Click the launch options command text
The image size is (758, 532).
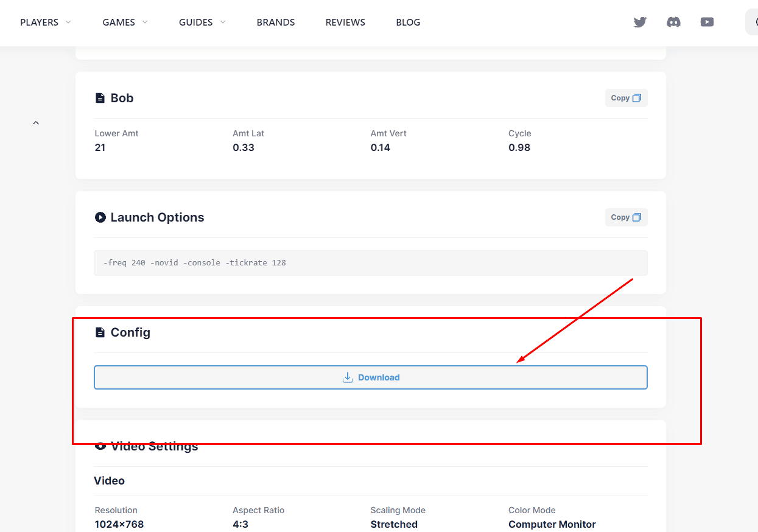195,263
